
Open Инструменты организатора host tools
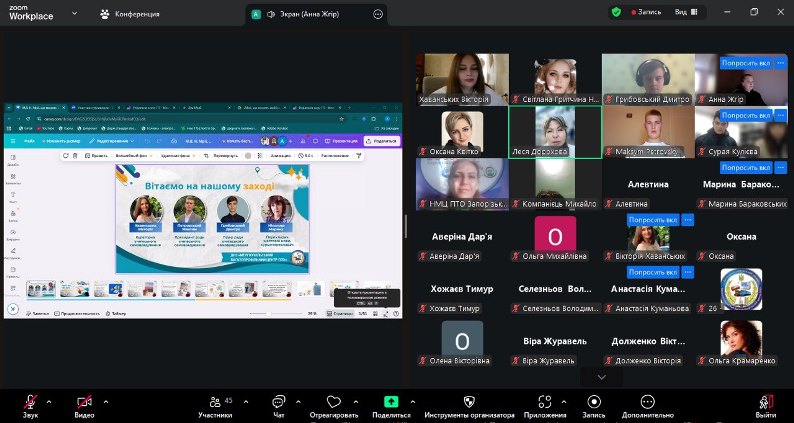pos(469,407)
